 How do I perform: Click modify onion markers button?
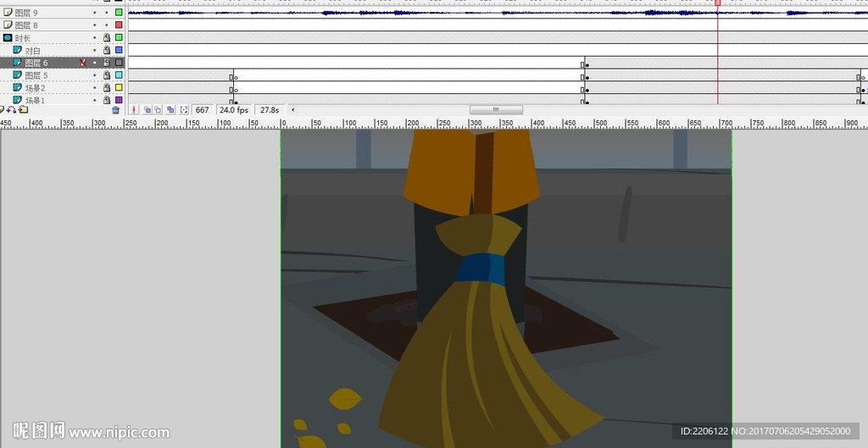click(184, 110)
